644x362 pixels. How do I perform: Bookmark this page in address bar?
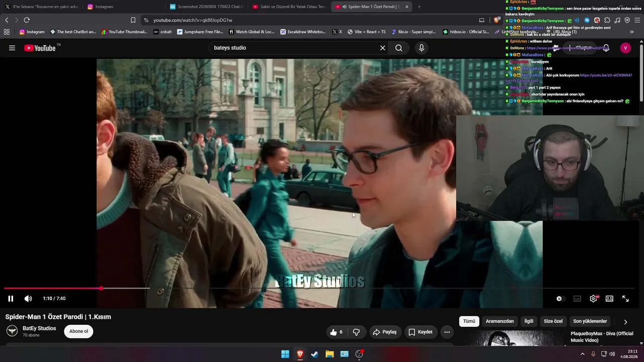click(133, 20)
